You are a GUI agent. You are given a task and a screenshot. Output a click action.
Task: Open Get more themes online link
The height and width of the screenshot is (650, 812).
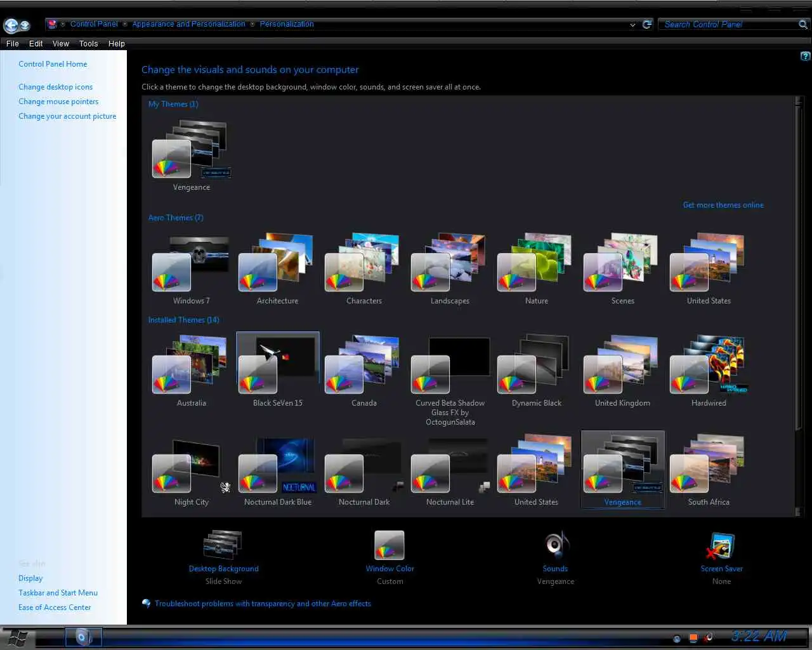click(x=723, y=205)
